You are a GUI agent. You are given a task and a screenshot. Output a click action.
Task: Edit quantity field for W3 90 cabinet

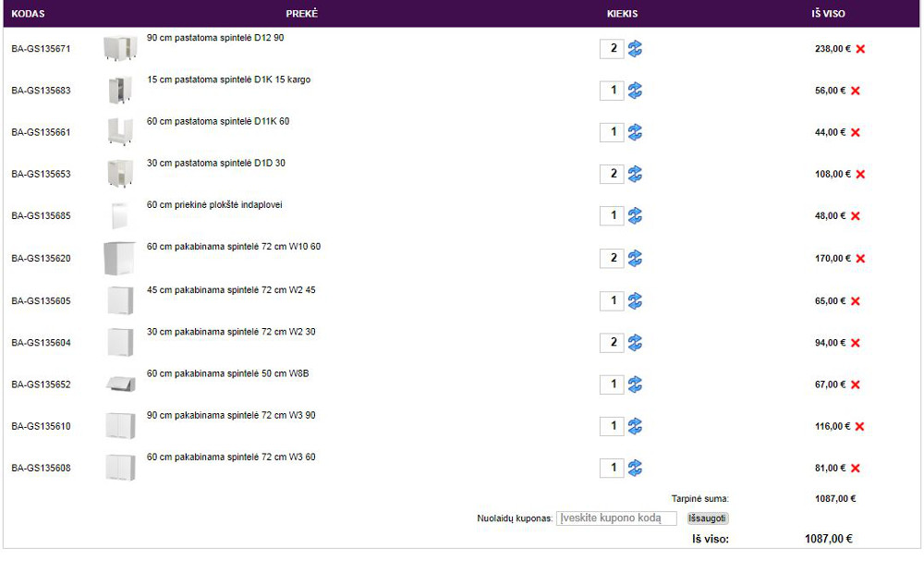click(612, 426)
